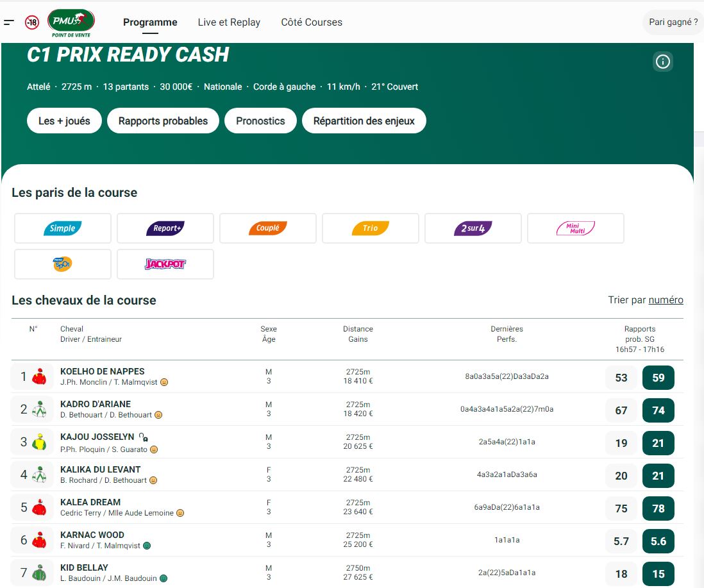Select odds 74 for Kadro d'Ariane
704x588 pixels.
coord(658,410)
